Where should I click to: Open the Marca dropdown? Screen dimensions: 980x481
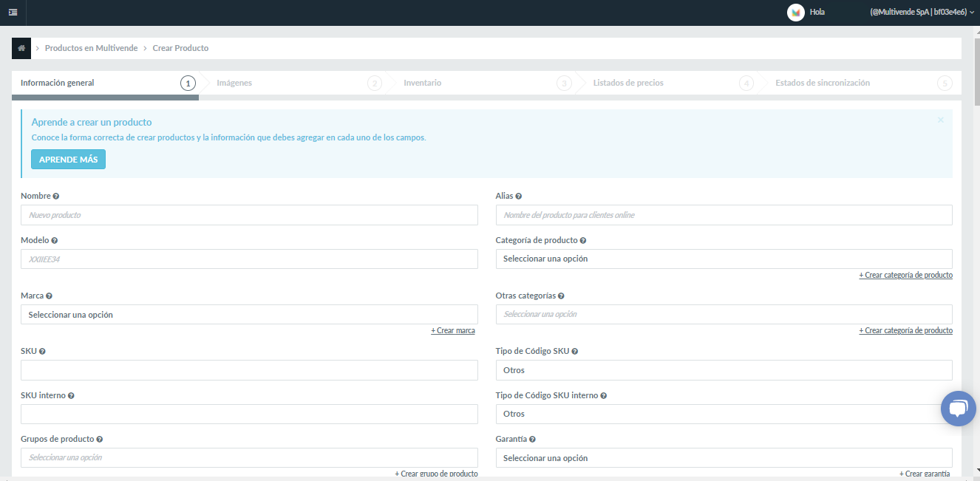[249, 314]
